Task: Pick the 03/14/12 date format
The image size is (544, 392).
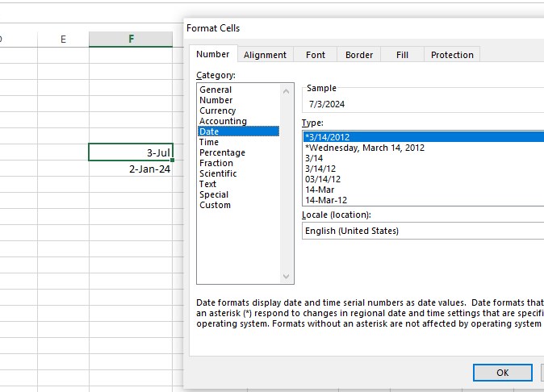Action: 322,179
